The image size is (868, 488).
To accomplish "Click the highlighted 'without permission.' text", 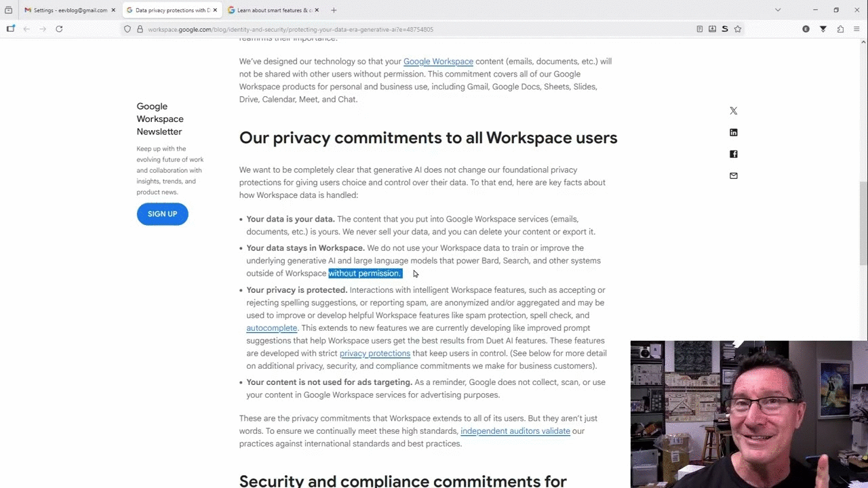I will 365,273.
